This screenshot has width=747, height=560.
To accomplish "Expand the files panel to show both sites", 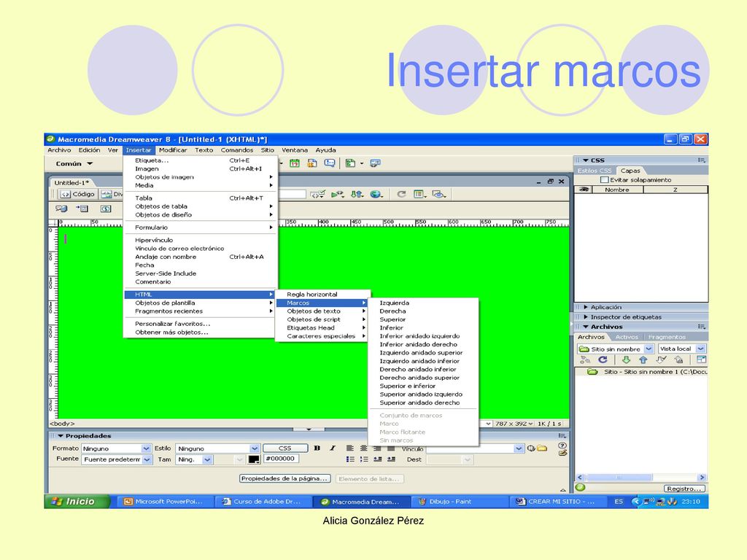I will coord(701,360).
